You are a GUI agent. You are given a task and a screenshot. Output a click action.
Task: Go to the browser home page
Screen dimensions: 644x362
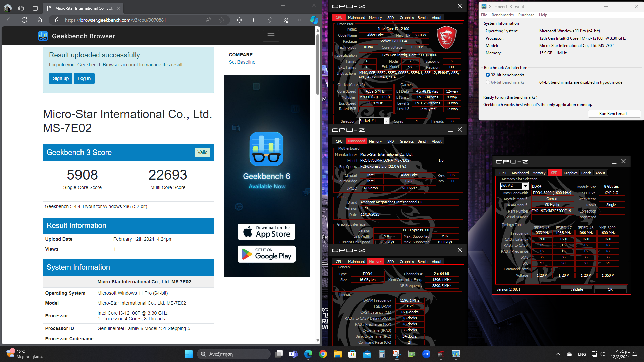(x=39, y=20)
